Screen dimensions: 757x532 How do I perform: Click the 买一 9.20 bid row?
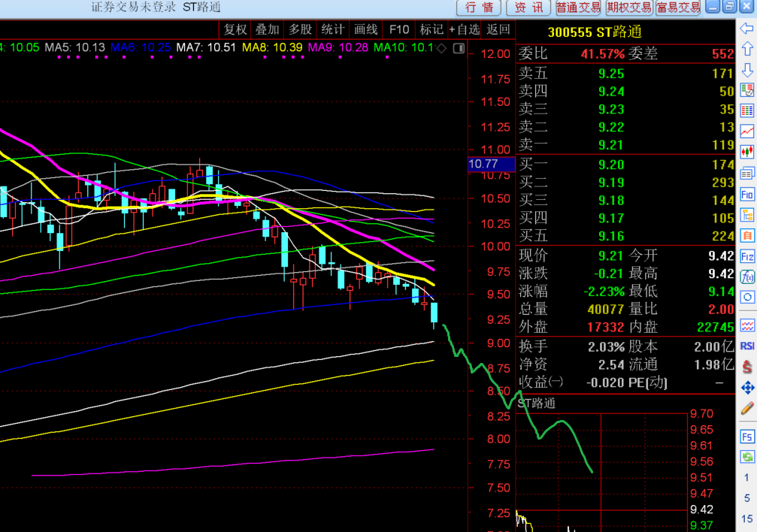(626, 165)
